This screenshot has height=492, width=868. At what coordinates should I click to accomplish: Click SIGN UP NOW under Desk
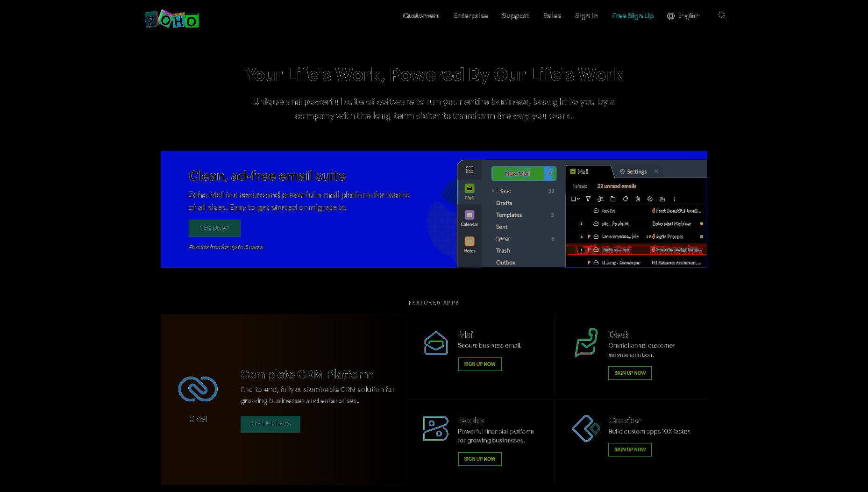tap(630, 373)
